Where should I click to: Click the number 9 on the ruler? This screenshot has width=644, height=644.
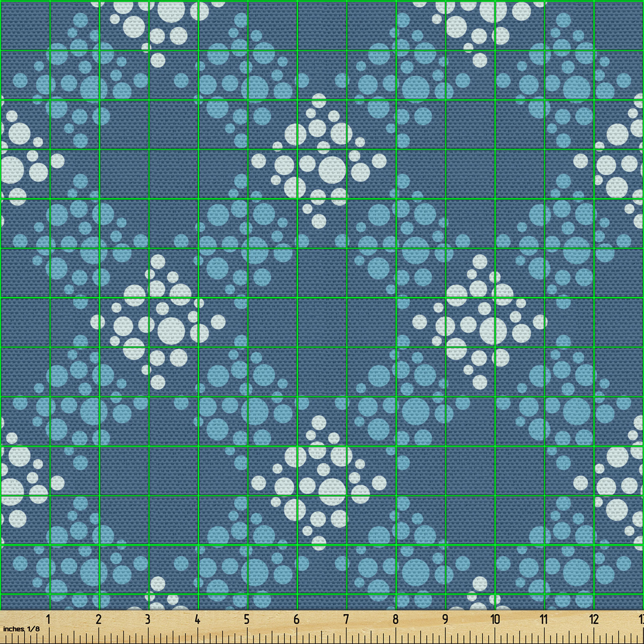[x=445, y=619]
